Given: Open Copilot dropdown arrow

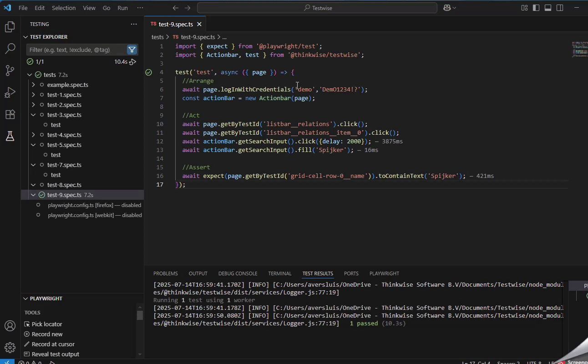Looking at the screenshot, I should 455,8.
